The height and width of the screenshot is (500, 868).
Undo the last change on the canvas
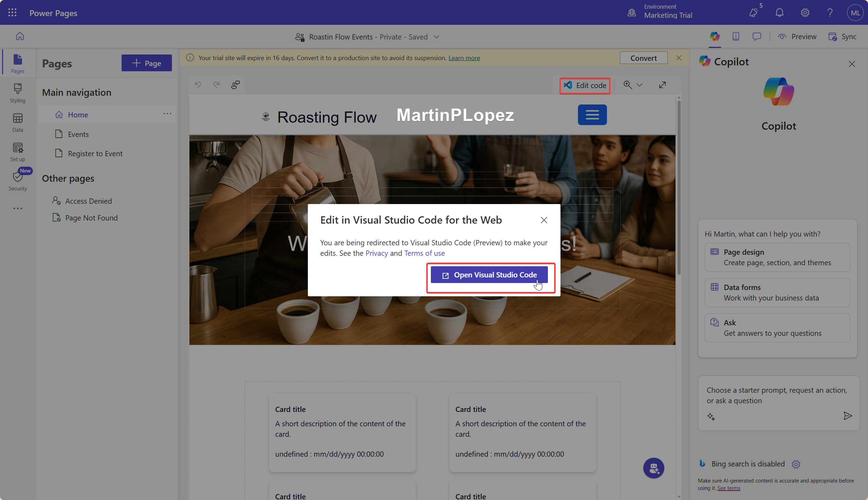[x=197, y=85]
